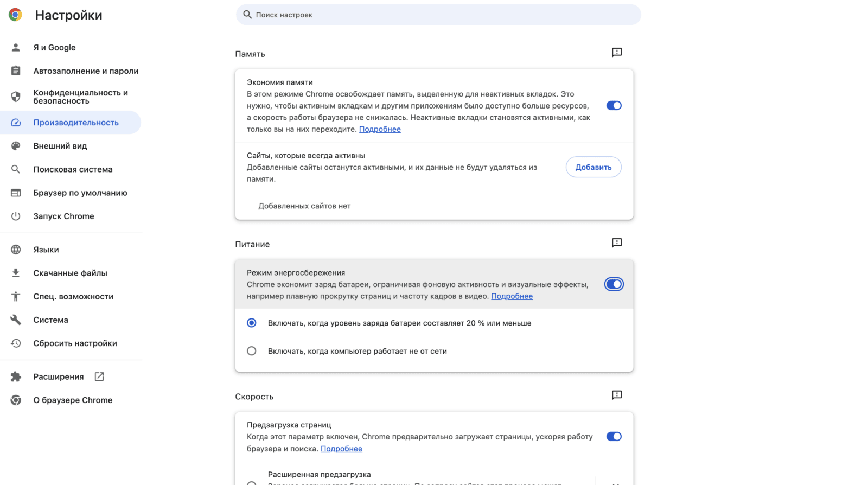Image resolution: width=868 pixels, height=485 pixels.
Task: Click the power icon for Запуск Chrome
Action: tap(16, 216)
